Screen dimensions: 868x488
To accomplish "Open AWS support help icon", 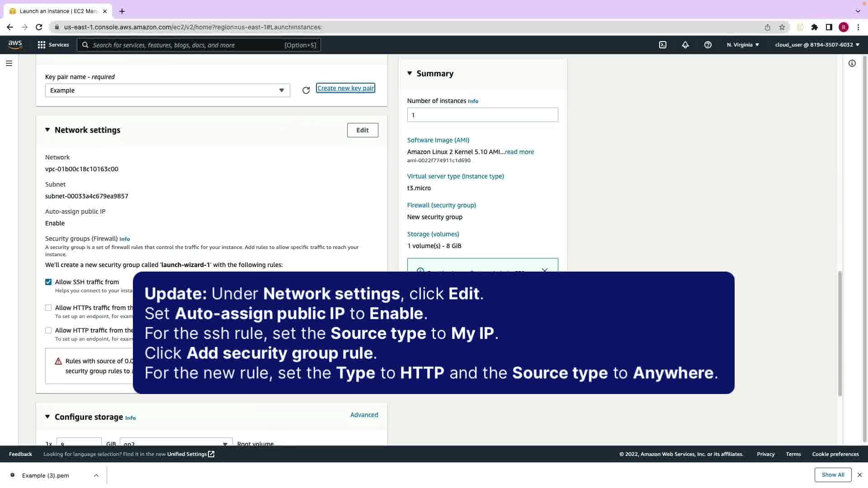I will (708, 45).
